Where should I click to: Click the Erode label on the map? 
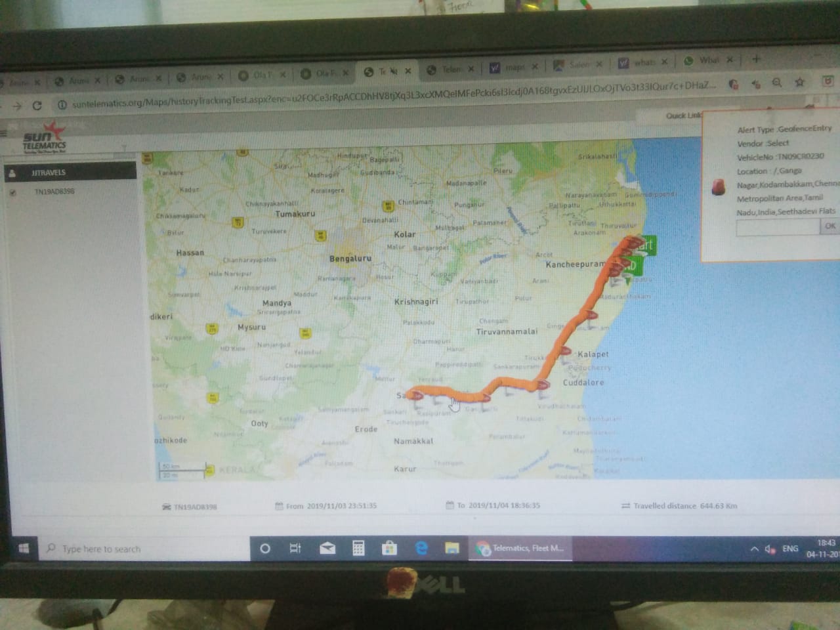point(366,429)
